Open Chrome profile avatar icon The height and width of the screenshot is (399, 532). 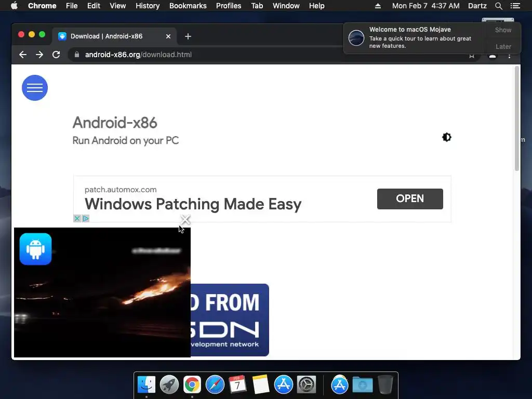pyautogui.click(x=493, y=56)
